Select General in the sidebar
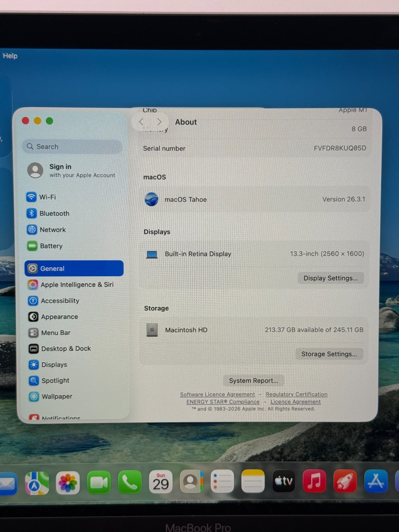The height and width of the screenshot is (532, 399). pos(74,268)
